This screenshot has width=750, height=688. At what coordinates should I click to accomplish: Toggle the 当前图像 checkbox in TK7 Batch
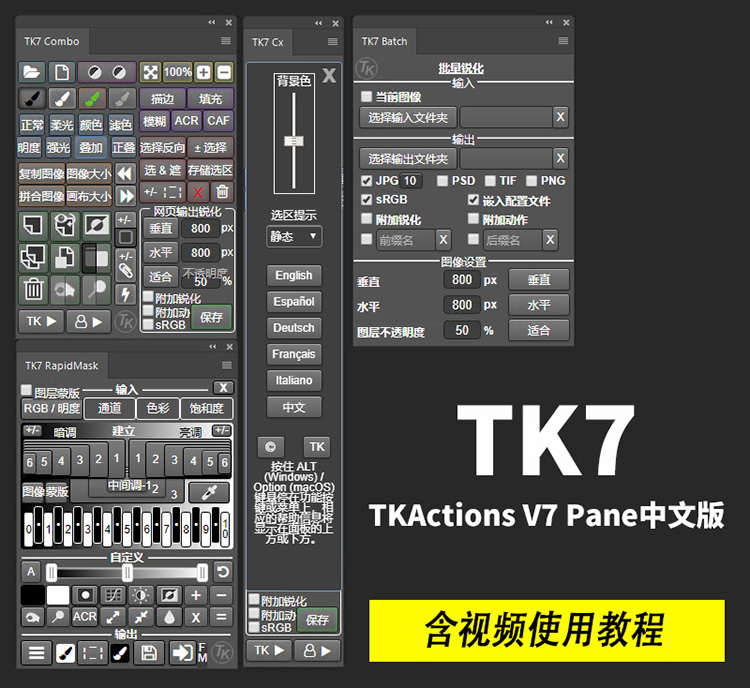pos(366,97)
